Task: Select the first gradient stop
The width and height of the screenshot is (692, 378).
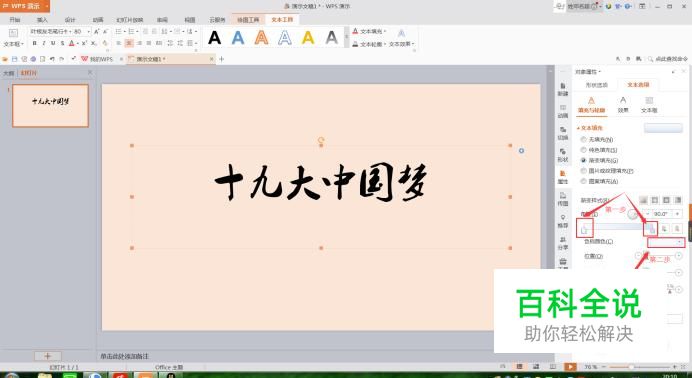Action: point(585,229)
